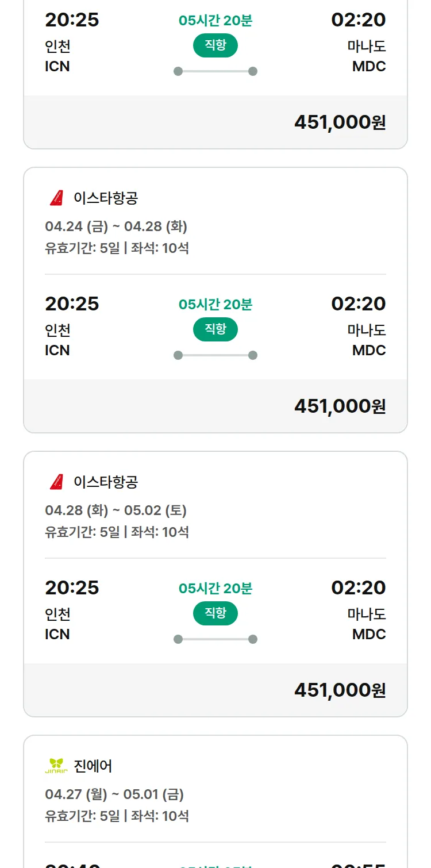This screenshot has width=431, height=868.
Task: Select the 451,000원 price on the top card
Action: click(340, 122)
